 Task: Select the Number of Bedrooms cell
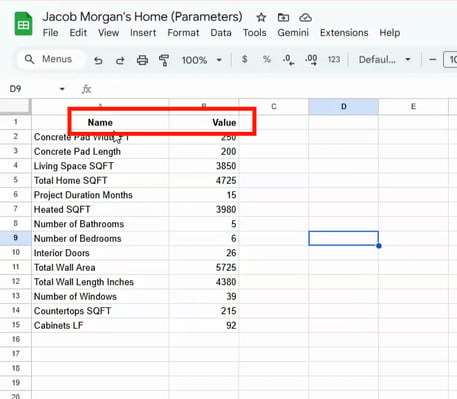click(x=100, y=238)
